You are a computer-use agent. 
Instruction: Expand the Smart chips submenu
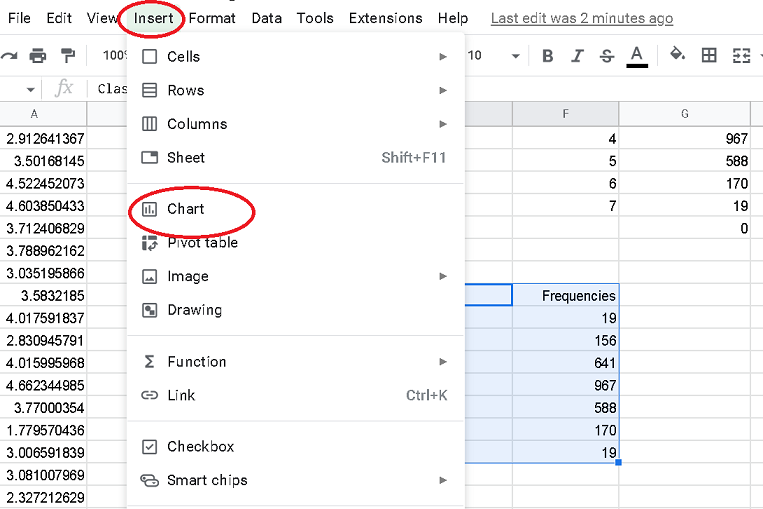click(x=443, y=480)
